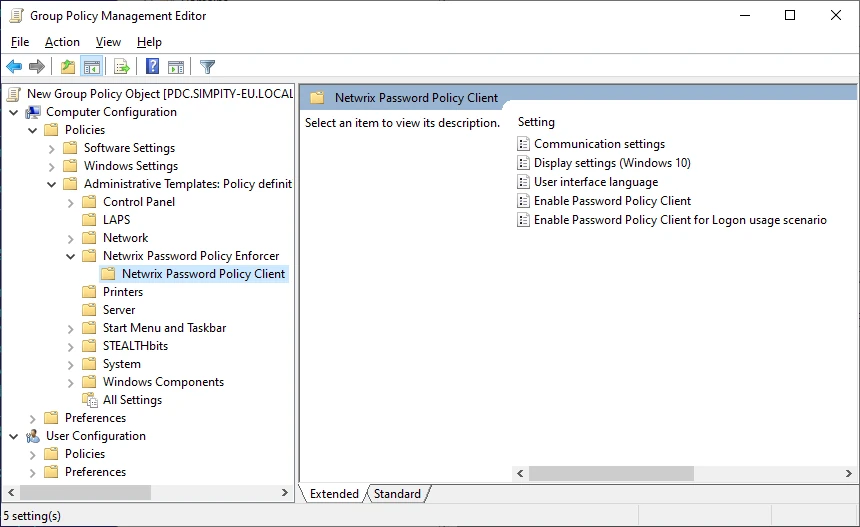Select the Network tree item label

[126, 238]
